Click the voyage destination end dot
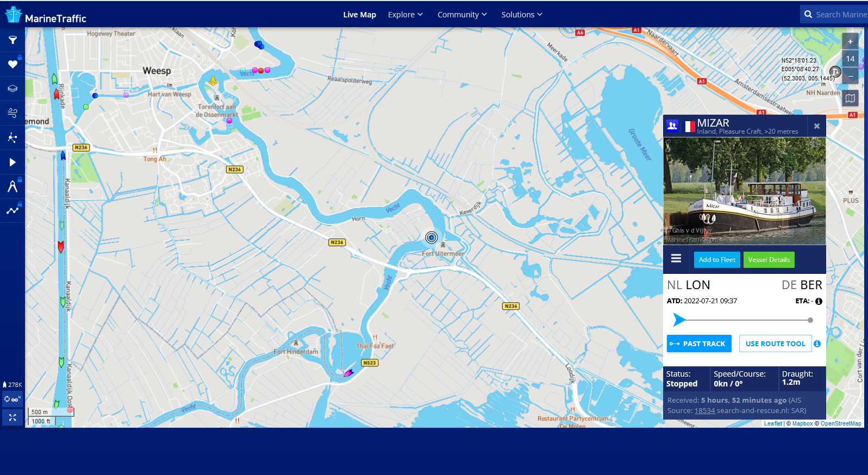The width and height of the screenshot is (868, 475). 810,320
